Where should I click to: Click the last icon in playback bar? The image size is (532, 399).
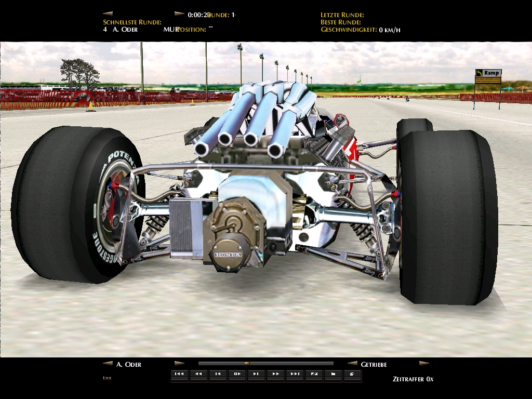pyautogui.click(x=352, y=374)
